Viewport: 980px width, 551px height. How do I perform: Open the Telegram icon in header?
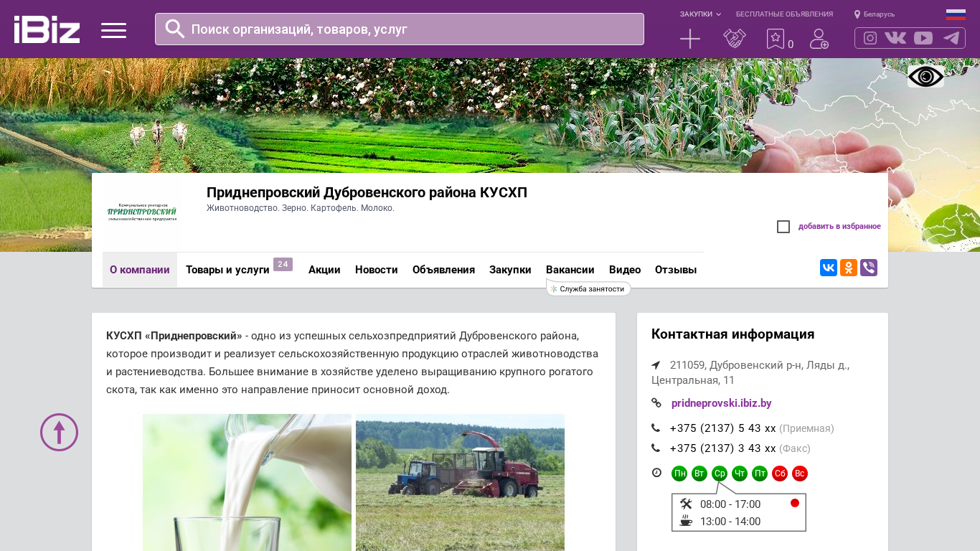coord(951,38)
